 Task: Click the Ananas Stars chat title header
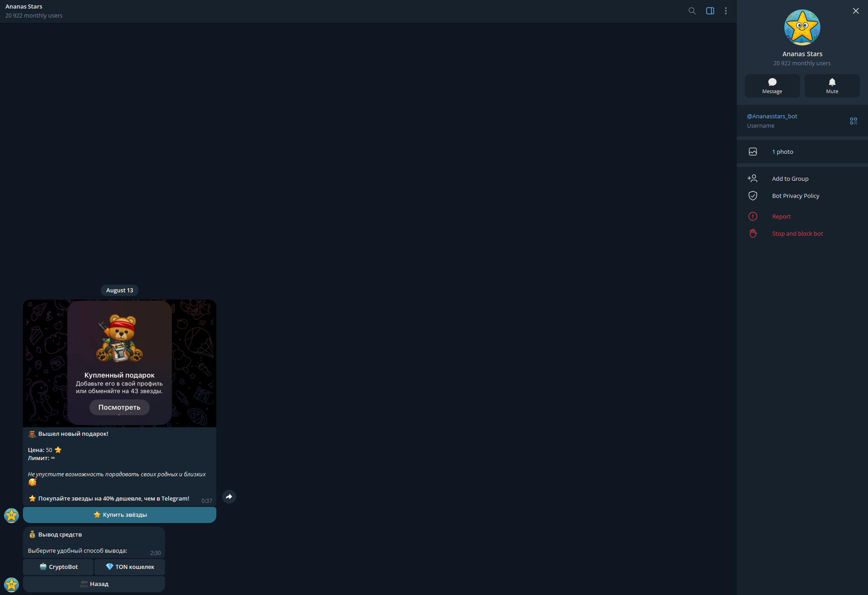[24, 6]
